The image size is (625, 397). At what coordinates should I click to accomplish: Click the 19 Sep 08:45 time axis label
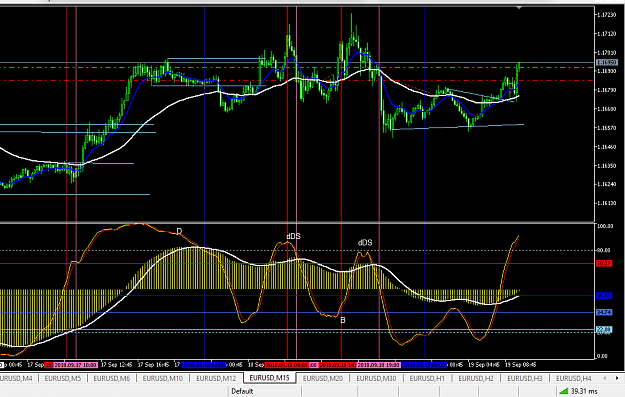[x=521, y=365]
